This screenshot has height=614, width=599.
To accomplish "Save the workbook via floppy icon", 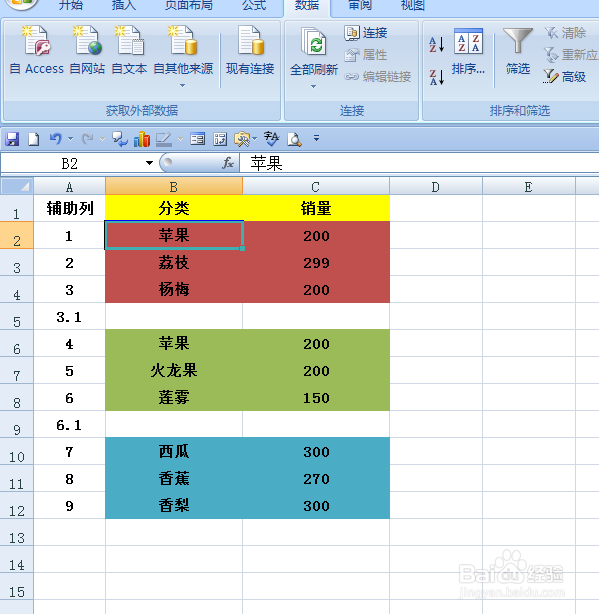I will pyautogui.click(x=12, y=139).
